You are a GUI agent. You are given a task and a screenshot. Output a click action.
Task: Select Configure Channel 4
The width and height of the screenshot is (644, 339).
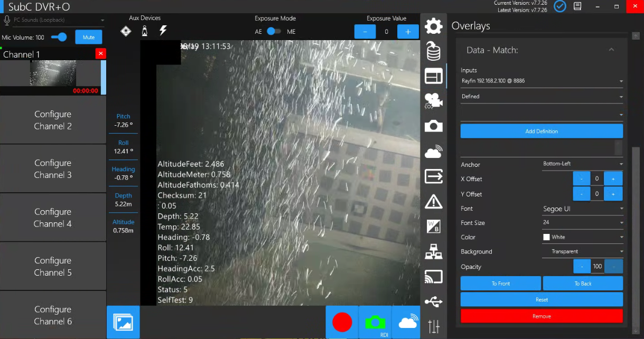pyautogui.click(x=53, y=218)
